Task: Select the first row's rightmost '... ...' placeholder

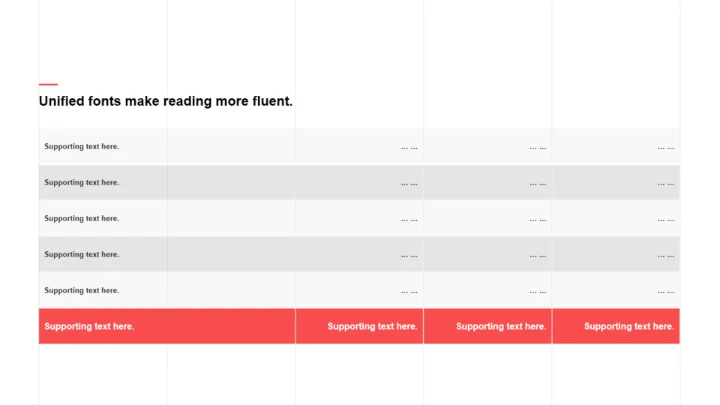Action: pyautogui.click(x=665, y=148)
